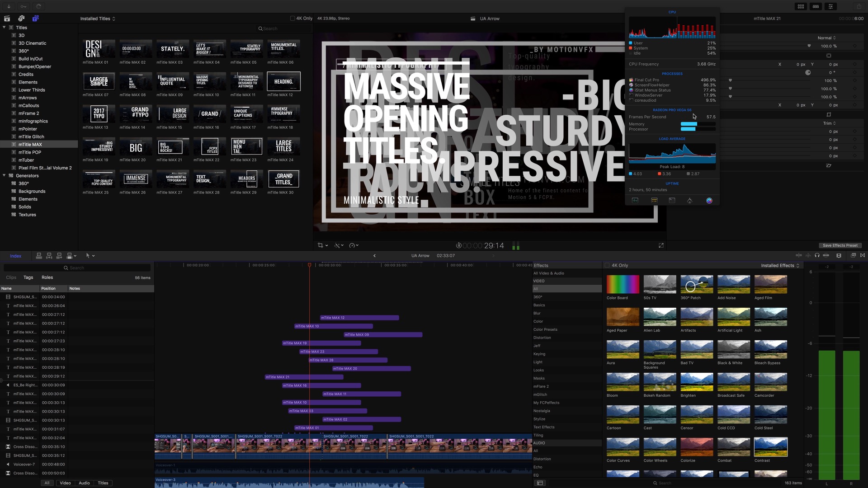Click Save Effects Preset button
Image resolution: width=868 pixels, height=488 pixels.
click(x=840, y=245)
